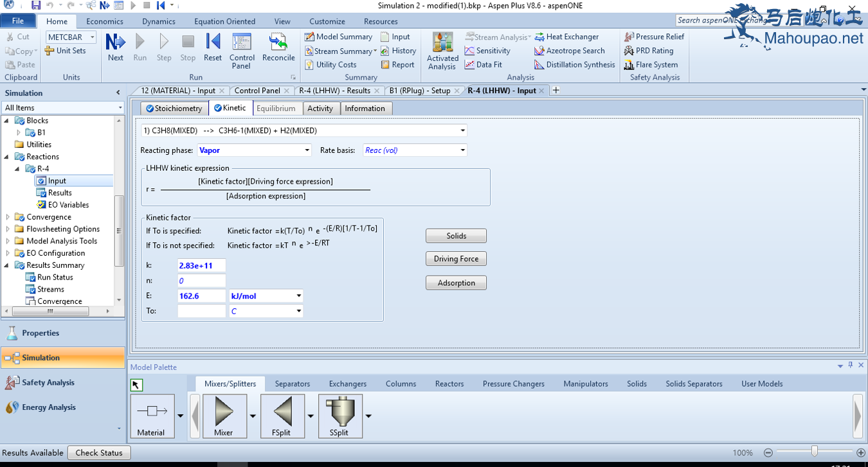Click the Next run icon
Viewport: 868px width, 467px height.
(116, 48)
